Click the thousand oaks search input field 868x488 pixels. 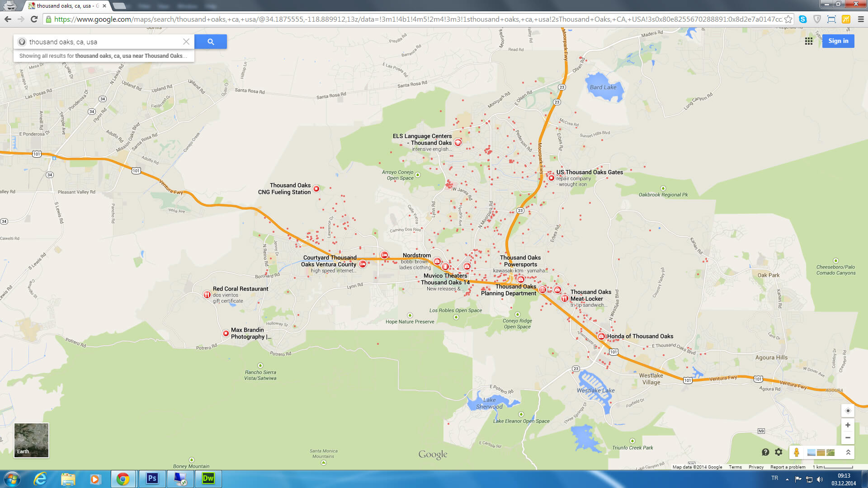coord(104,42)
